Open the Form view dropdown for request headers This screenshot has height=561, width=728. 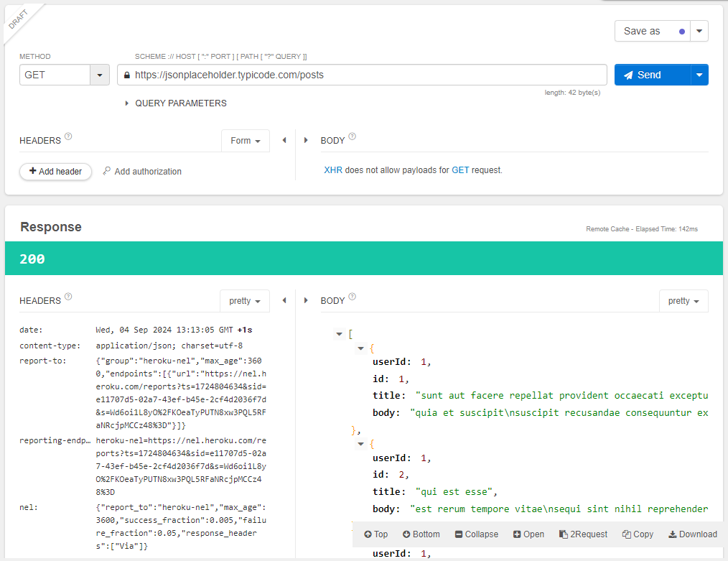coord(245,141)
